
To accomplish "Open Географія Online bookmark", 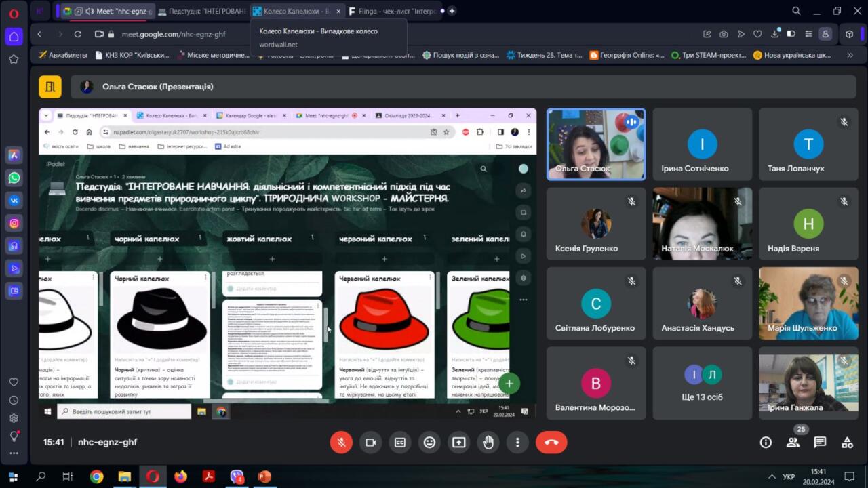I will pyautogui.click(x=627, y=55).
